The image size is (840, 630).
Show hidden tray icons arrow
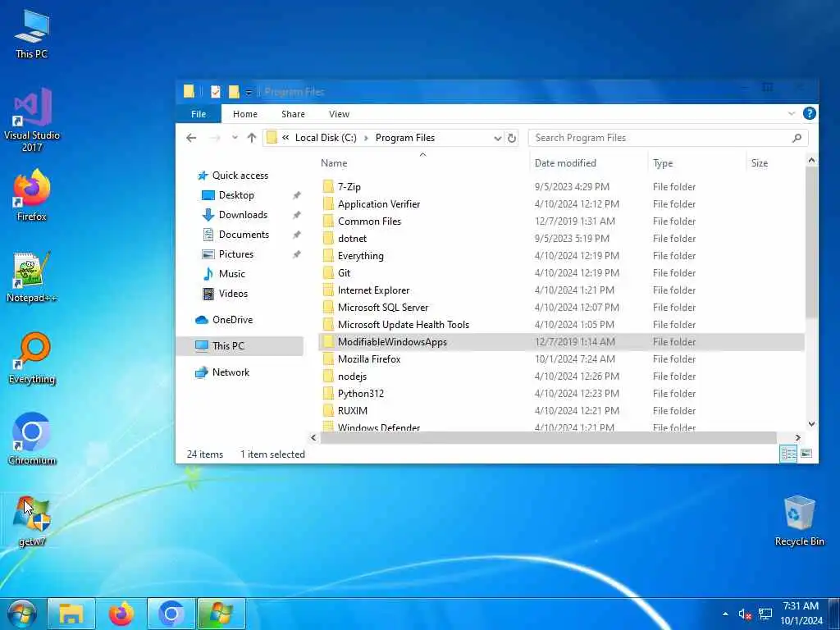pos(725,614)
